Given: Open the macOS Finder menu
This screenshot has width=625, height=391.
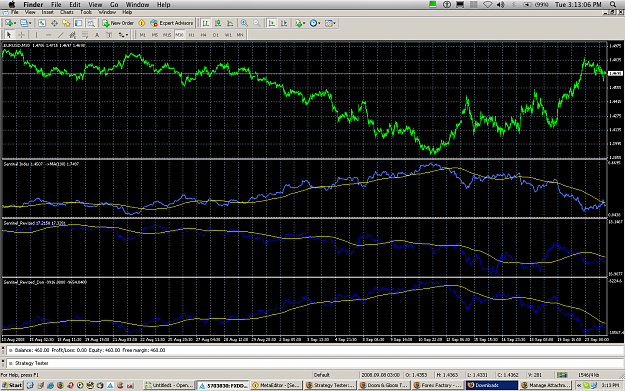Looking at the screenshot, I should 33,4.
